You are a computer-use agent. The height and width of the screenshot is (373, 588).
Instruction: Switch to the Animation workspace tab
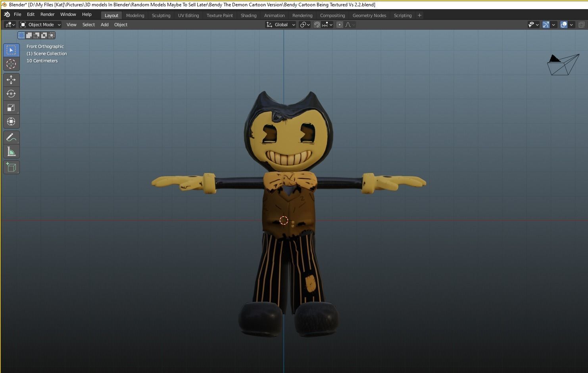[x=274, y=15]
